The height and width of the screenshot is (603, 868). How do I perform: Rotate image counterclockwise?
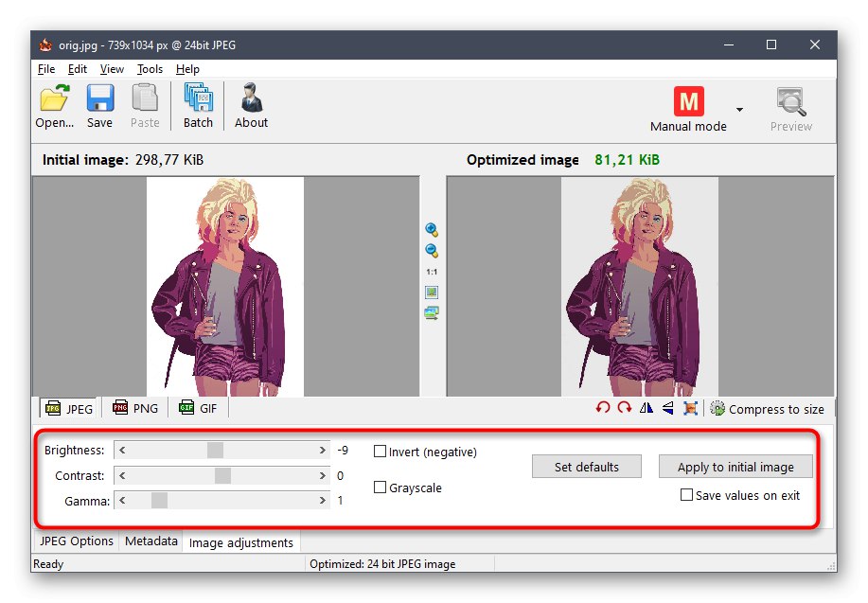[603, 408]
